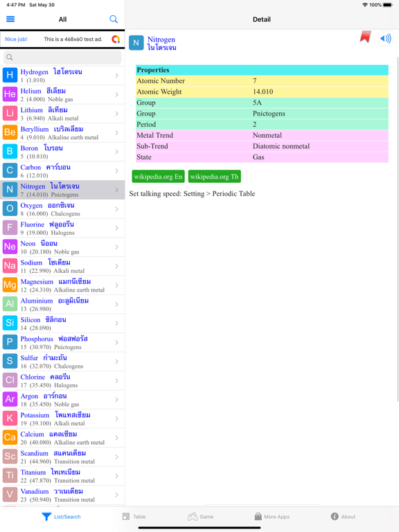Open wikipedia.org En link
The image size is (399, 532).
point(158,177)
